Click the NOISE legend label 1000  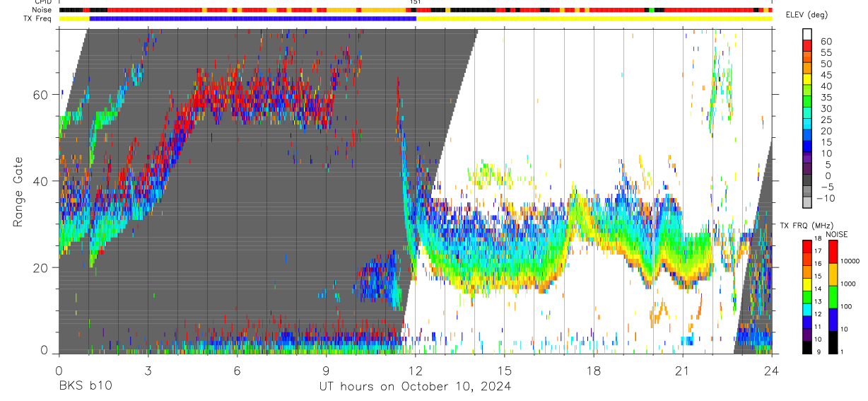(848, 284)
